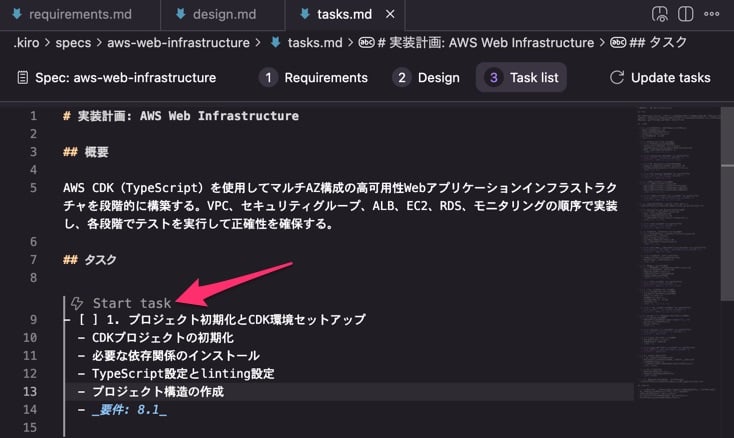Click the heading '# 実装計画: AWS Web Infrastructure'
This screenshot has width=734, height=438.
click(181, 116)
